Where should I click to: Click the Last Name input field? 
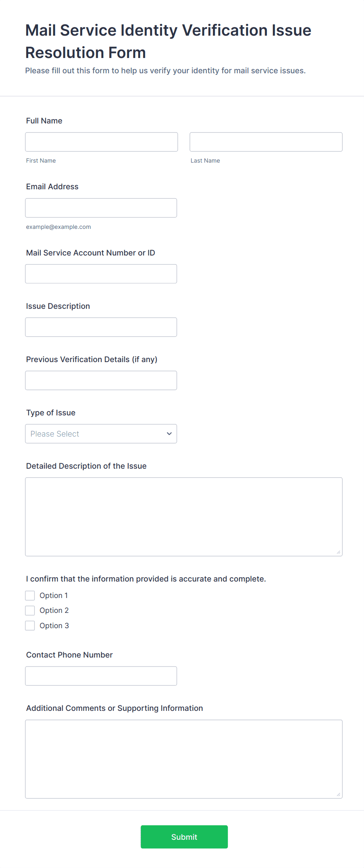point(266,142)
